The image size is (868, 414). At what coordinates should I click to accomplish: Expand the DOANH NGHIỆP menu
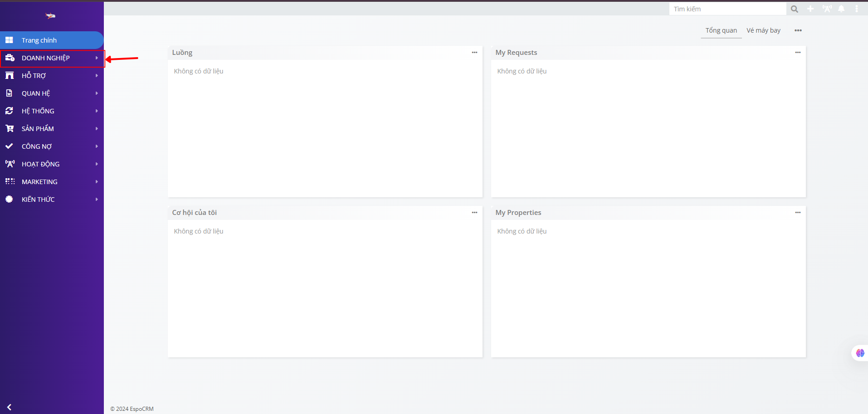pos(52,58)
